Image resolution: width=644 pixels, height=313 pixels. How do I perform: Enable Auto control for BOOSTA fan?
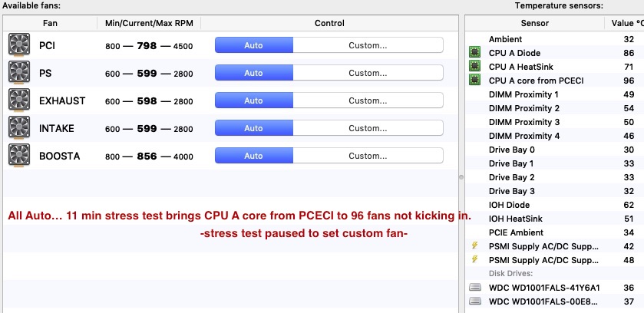coord(254,156)
